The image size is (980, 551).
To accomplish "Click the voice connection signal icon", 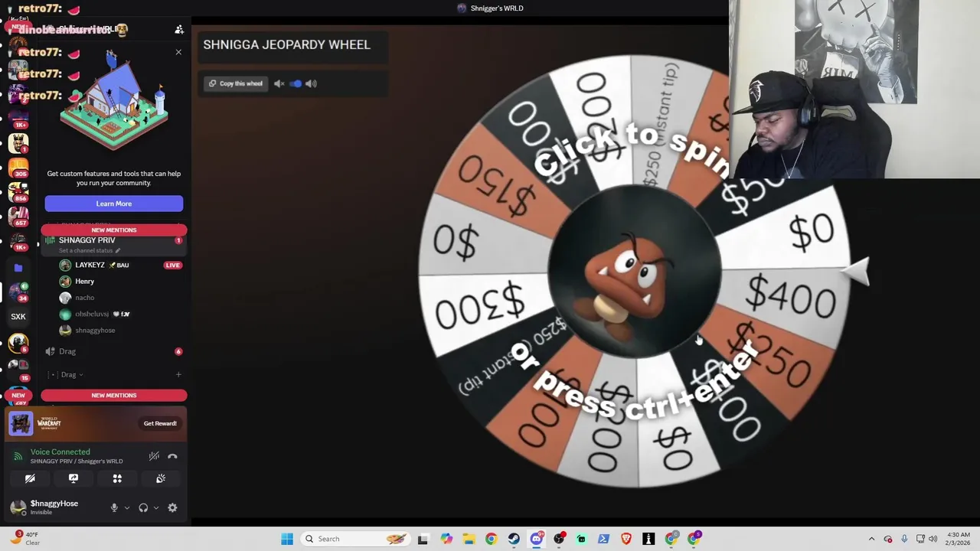I will pyautogui.click(x=18, y=456).
